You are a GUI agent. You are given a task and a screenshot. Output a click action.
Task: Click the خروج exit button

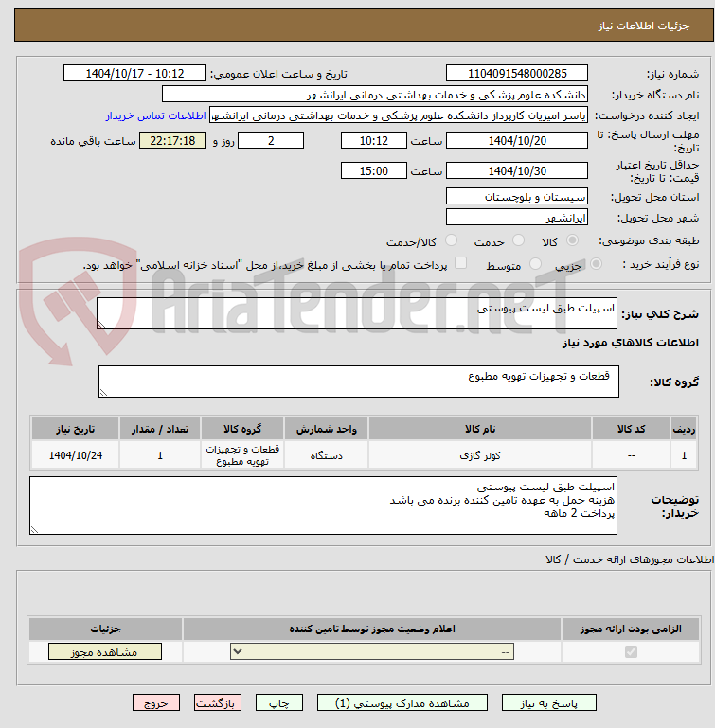point(156,703)
